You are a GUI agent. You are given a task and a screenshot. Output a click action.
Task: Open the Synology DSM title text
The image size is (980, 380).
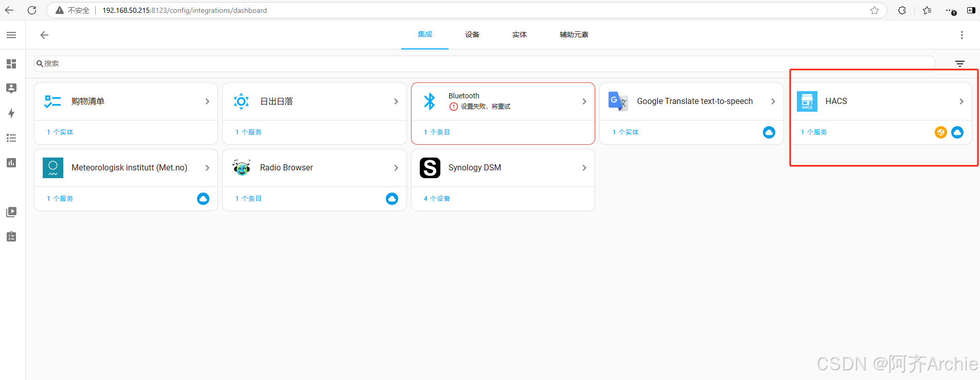(475, 168)
